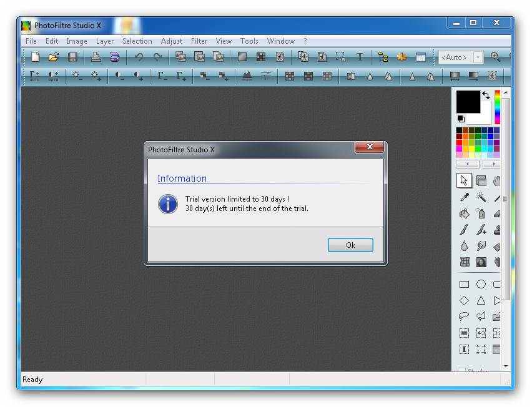532x407 pixels.
Task: Select the Brush tool
Action: [x=464, y=230]
